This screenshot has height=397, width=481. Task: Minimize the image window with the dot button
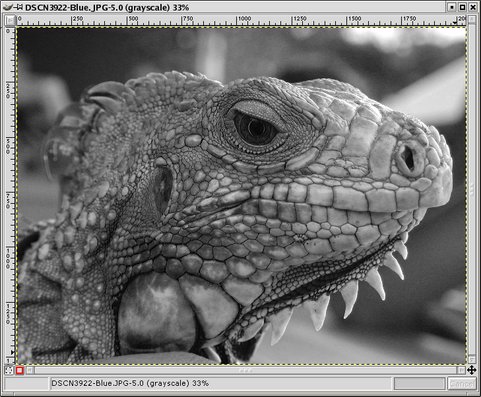point(452,7)
